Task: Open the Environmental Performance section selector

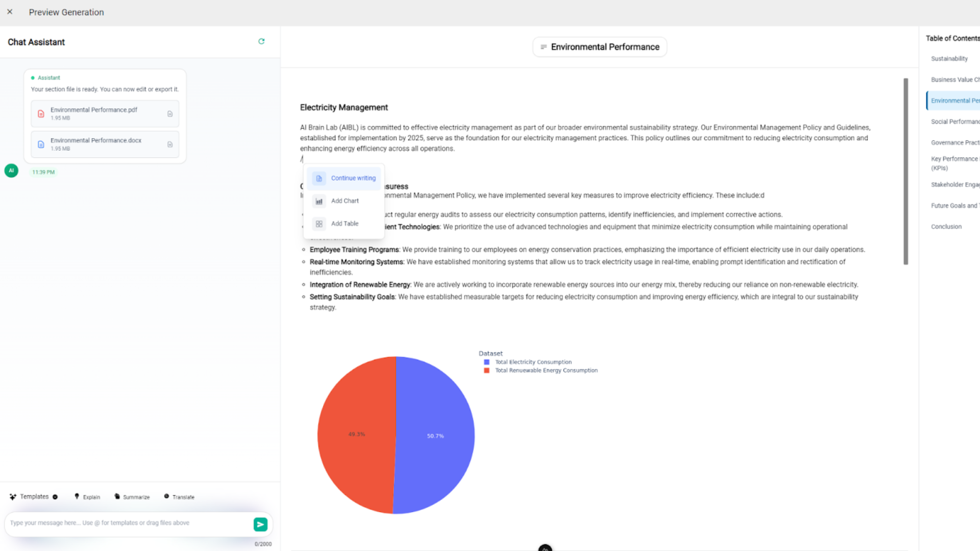Action: coord(600,47)
